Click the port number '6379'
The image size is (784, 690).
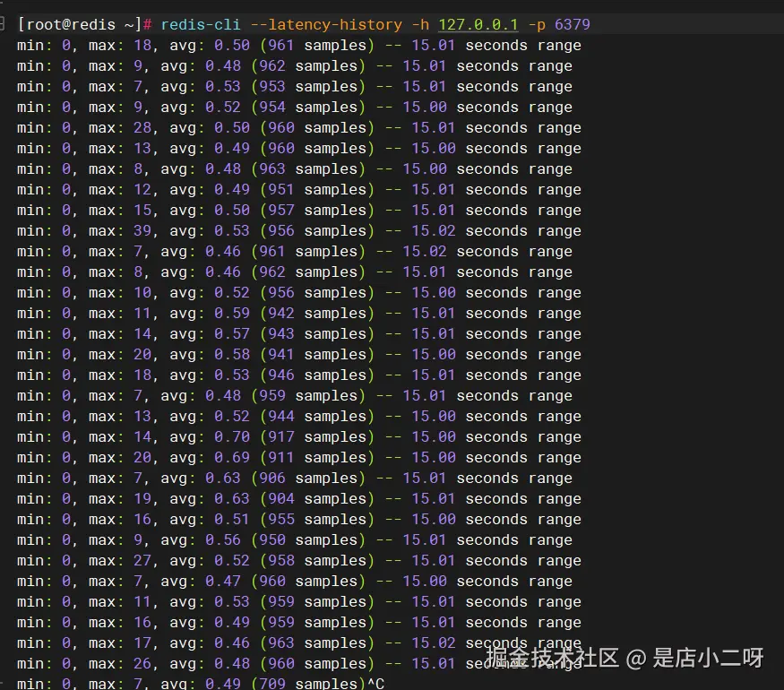click(x=573, y=24)
